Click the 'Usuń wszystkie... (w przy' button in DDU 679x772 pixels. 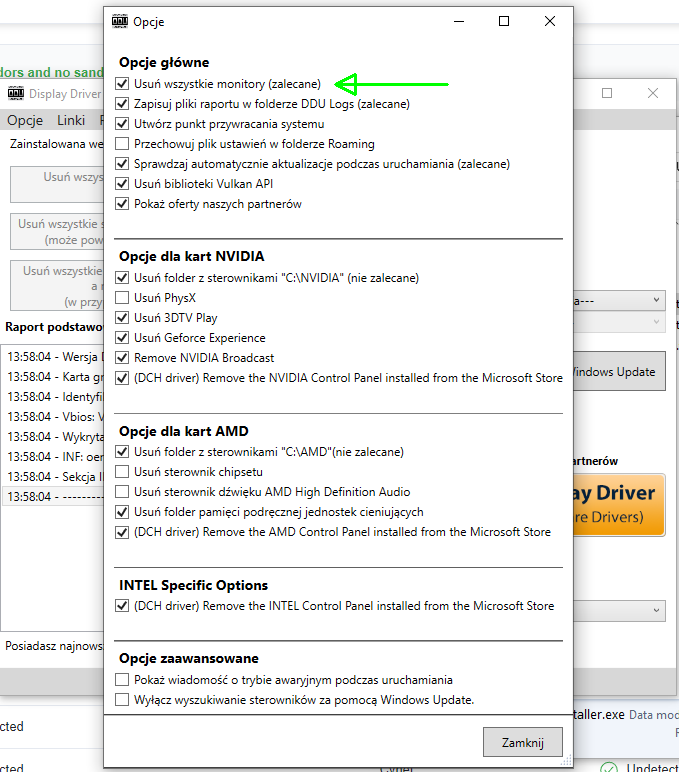click(57, 286)
